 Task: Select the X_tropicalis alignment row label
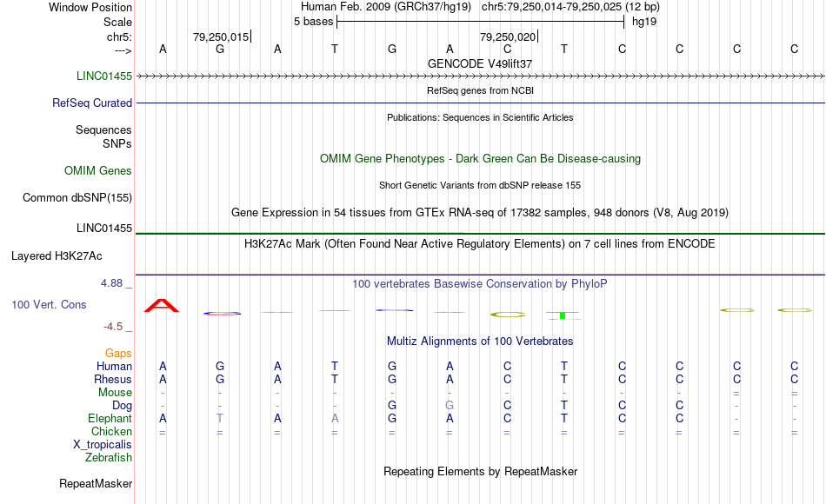click(103, 445)
